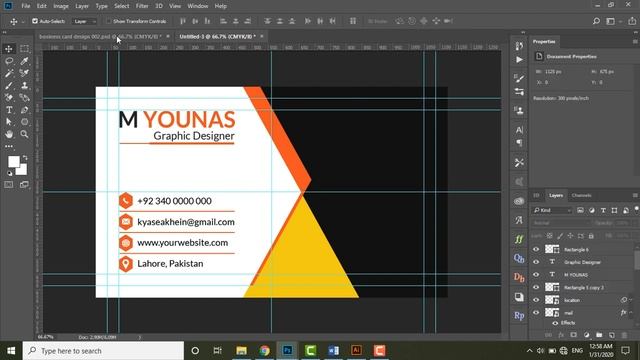
Task: Switch to the Channels tab
Action: click(x=582, y=196)
